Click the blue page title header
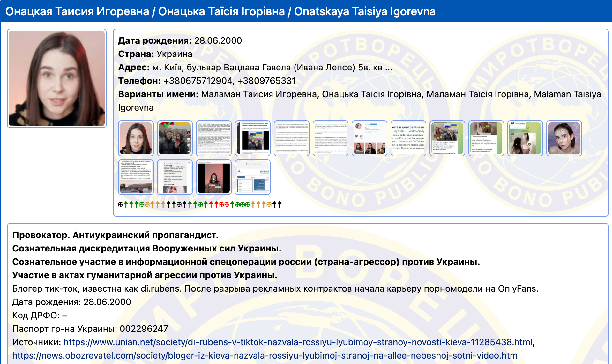 tap(220, 11)
